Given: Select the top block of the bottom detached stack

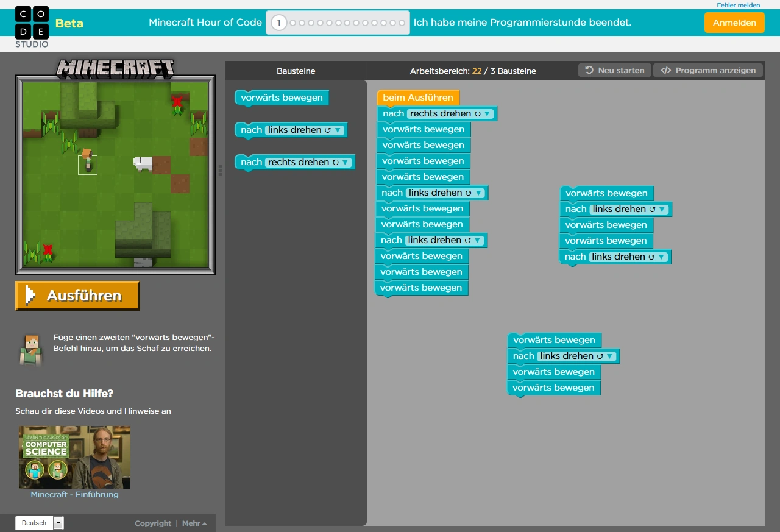Looking at the screenshot, I should pyautogui.click(x=554, y=340).
